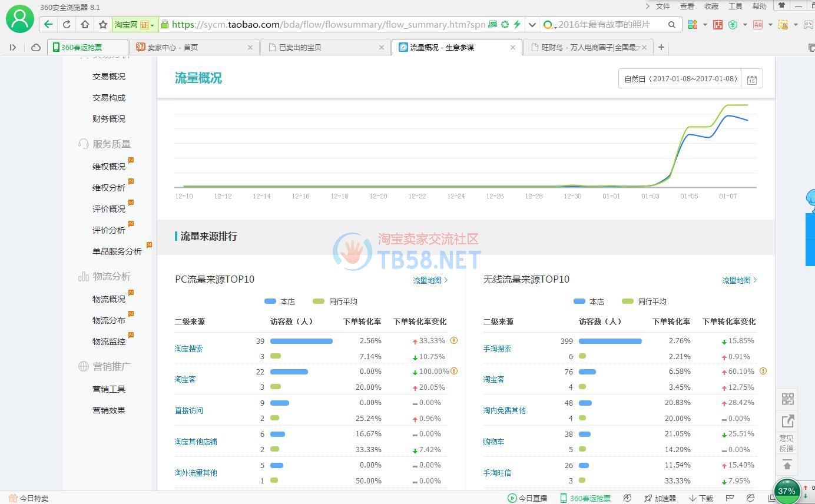Open the 工具 menu

click(735, 6)
